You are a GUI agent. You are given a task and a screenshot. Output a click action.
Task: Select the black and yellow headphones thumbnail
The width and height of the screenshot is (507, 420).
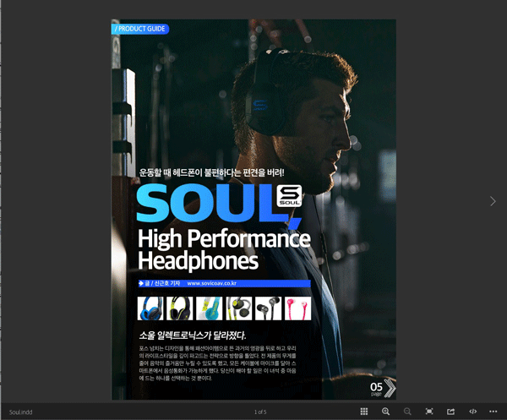point(180,308)
